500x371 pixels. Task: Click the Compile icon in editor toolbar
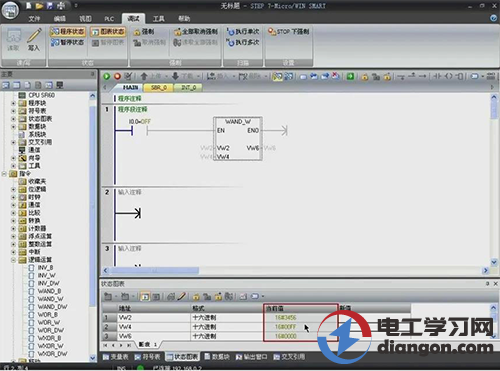pyautogui.click(x=128, y=76)
